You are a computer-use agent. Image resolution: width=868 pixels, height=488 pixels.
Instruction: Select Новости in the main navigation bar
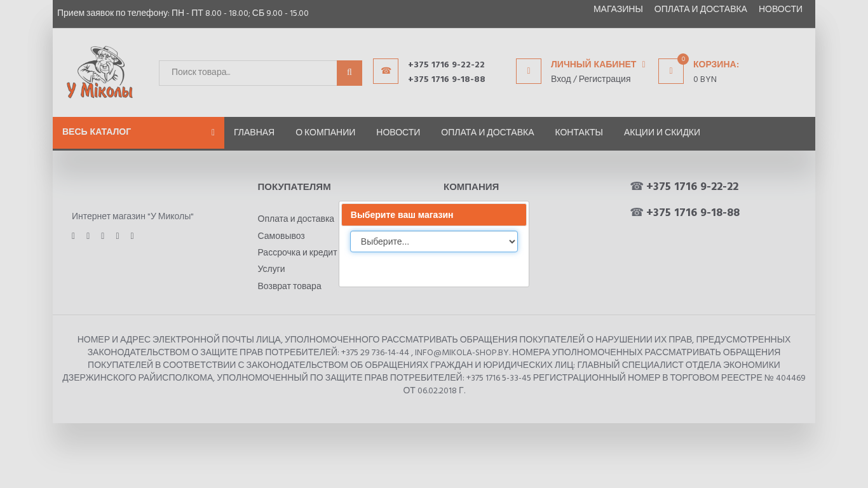[398, 132]
